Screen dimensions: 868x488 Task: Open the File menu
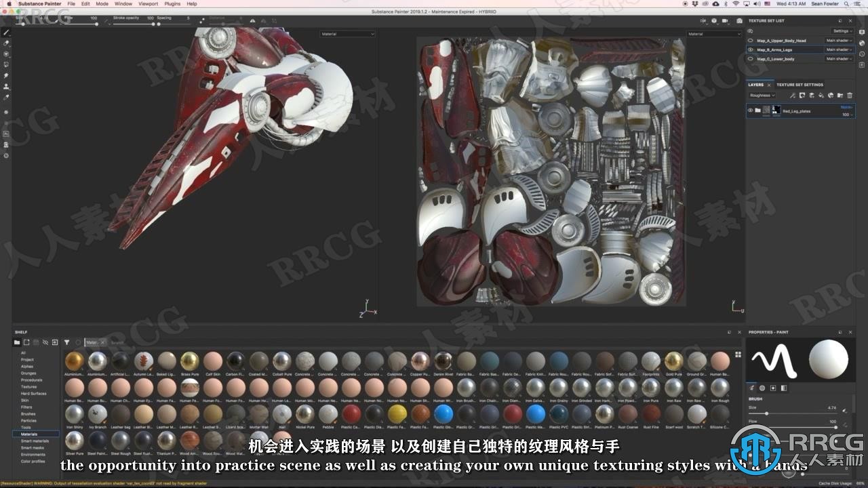click(71, 3)
